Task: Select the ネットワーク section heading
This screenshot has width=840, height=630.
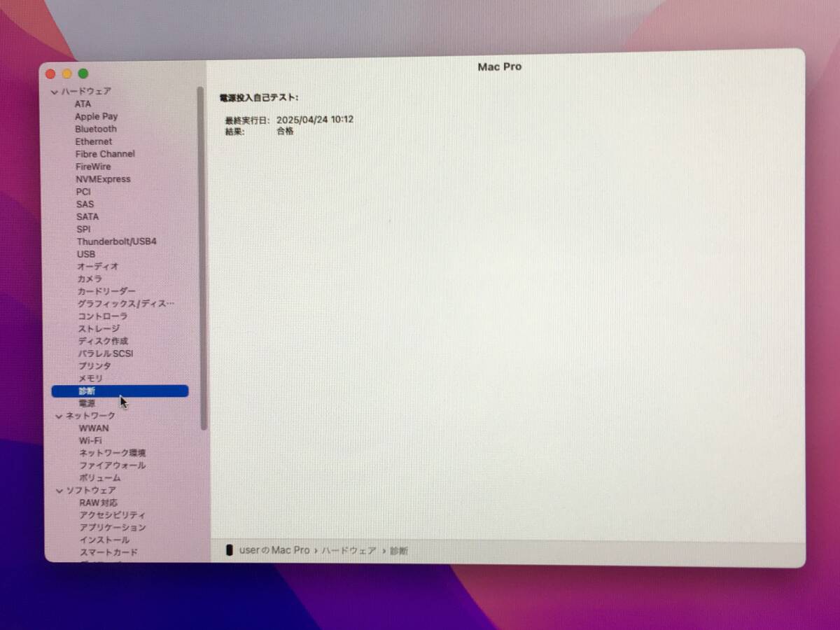Action: tap(90, 416)
